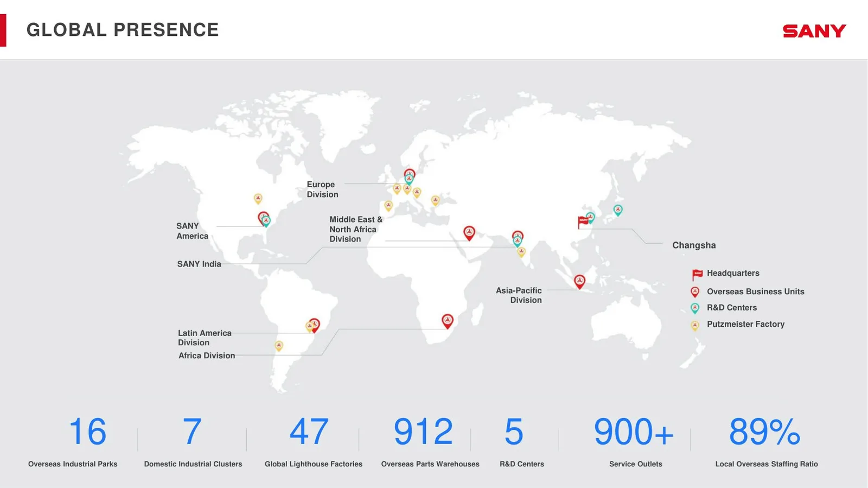Select the Headquarters flag icon in the legend
868x488 pixels.
tap(697, 275)
